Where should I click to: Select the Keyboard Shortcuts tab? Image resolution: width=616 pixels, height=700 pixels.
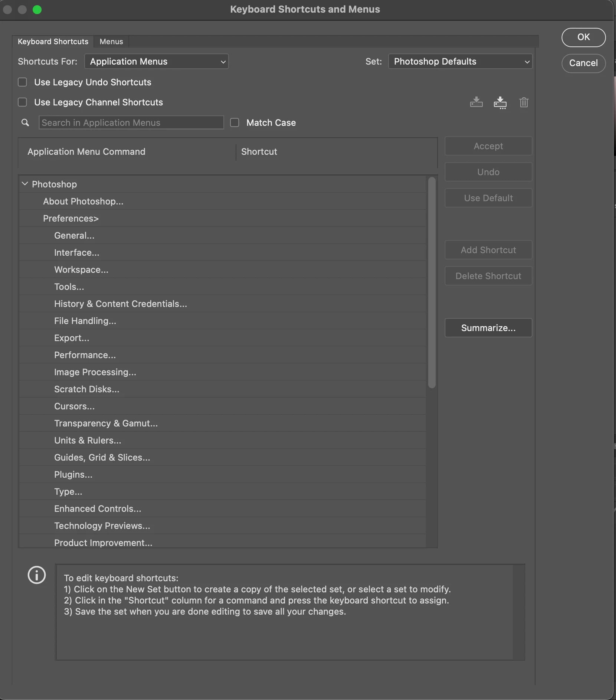point(53,42)
